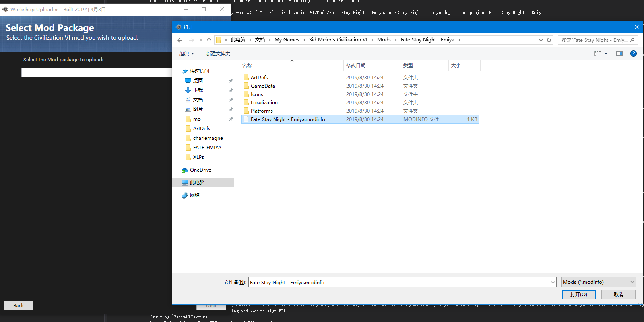Screen dimensions: 644x322
Task: Click the modified date of the modinfo file
Action: click(365, 119)
